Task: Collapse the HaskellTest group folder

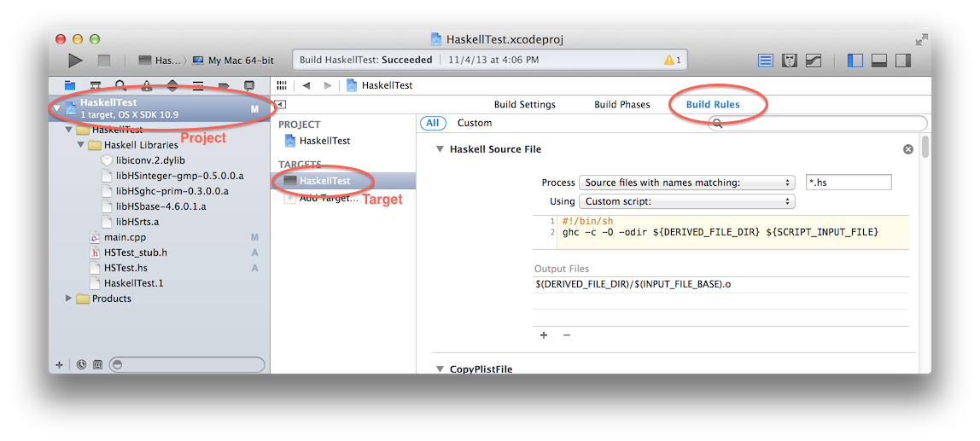Action: click(x=69, y=130)
